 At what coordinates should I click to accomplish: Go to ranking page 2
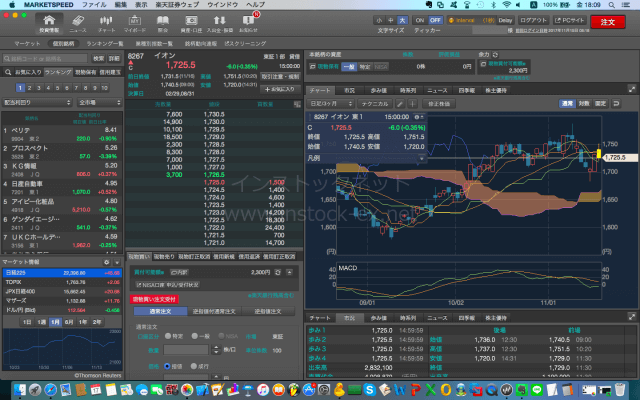point(29,87)
